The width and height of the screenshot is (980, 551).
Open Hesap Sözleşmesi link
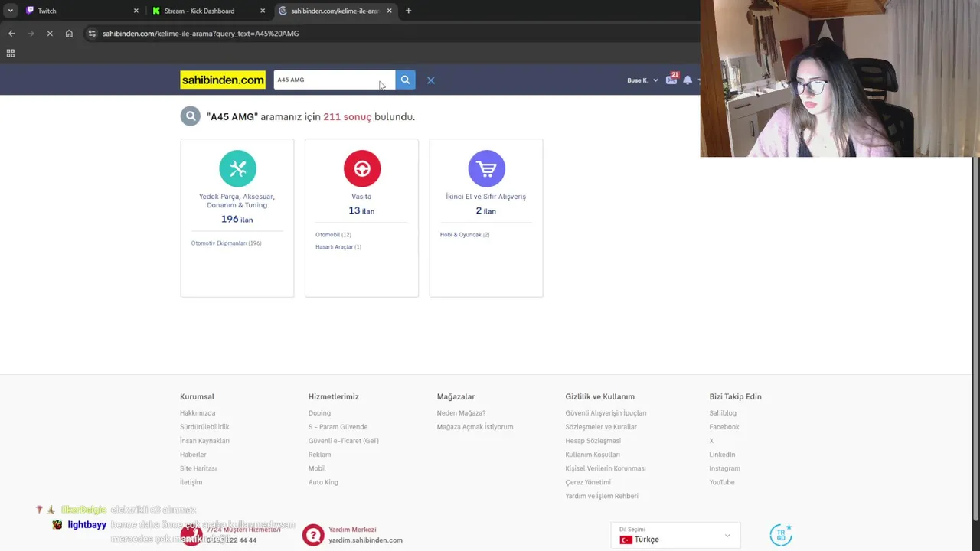coord(593,441)
